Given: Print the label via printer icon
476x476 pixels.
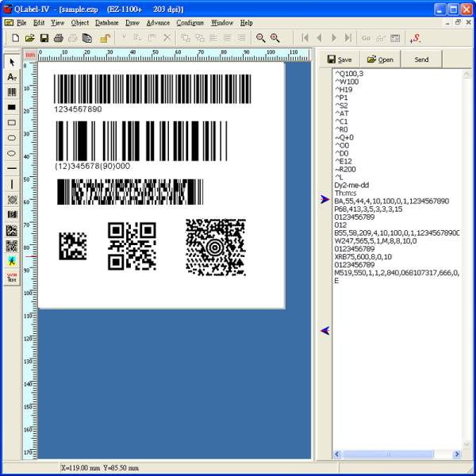Looking at the screenshot, I should 58,38.
